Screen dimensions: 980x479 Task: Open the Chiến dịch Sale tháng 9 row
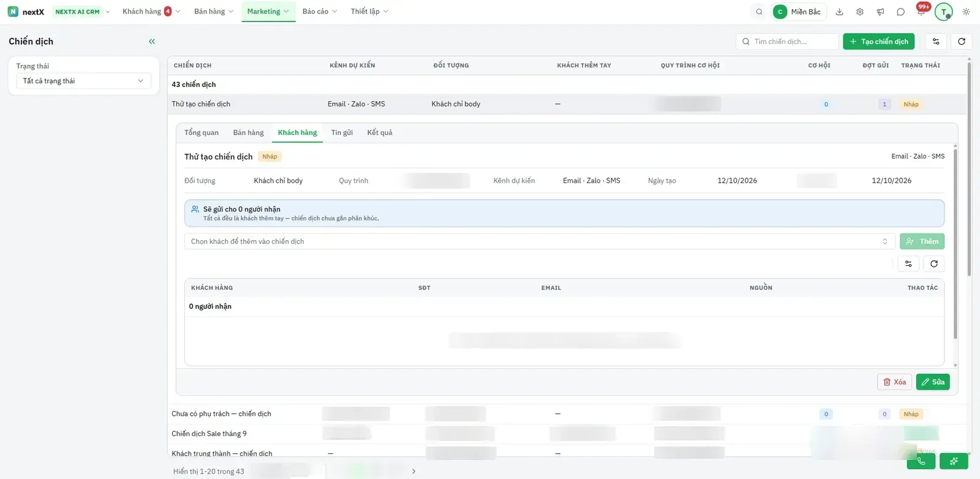click(x=567, y=434)
